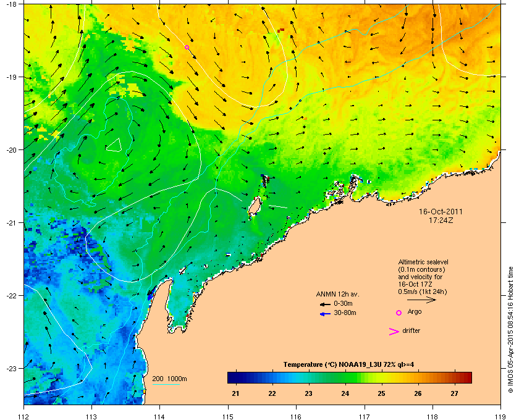The image size is (519, 420).
Task: Click the magenta drifter arrowhead in the legend
Action: [394, 332]
